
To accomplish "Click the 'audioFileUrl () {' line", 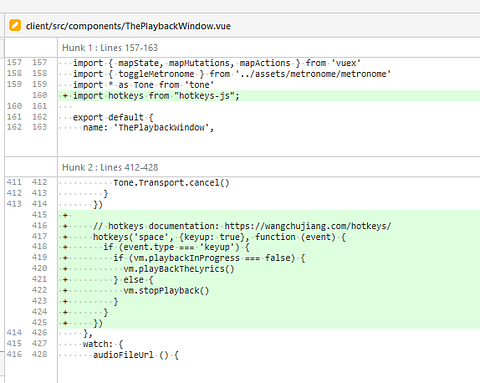I will coord(136,355).
